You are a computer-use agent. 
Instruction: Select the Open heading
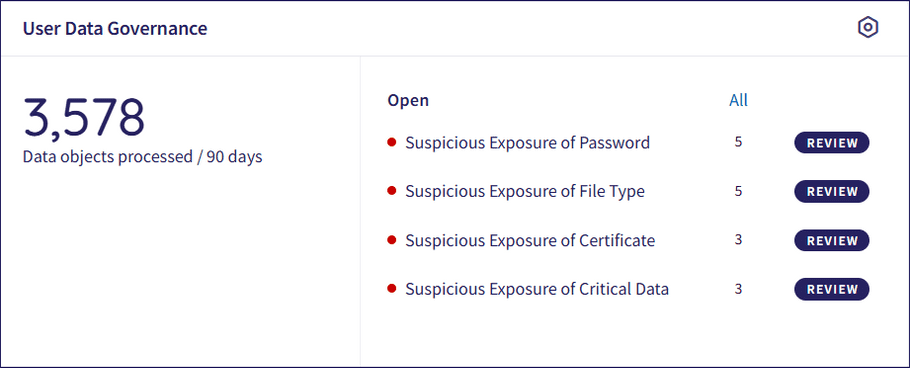[x=408, y=100]
